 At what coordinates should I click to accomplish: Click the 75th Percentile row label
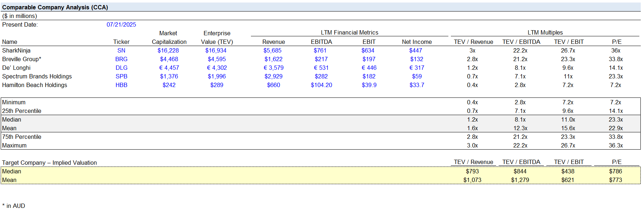(x=22, y=137)
